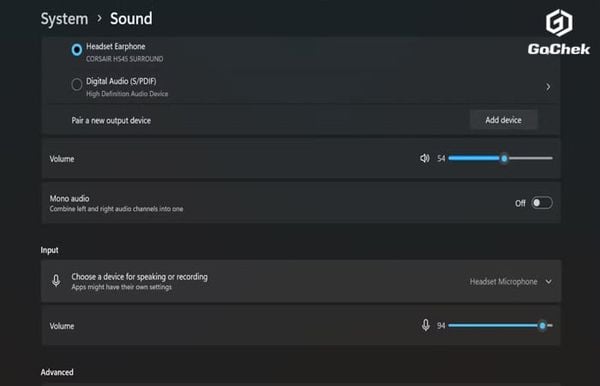Click the GoChek logo icon
Viewport: 600px width, 386px height.
click(559, 23)
